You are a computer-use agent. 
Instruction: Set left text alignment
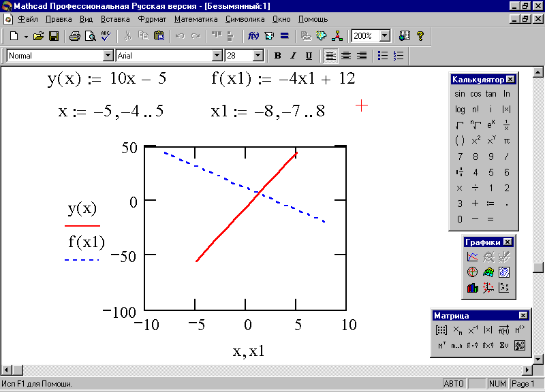[330, 56]
